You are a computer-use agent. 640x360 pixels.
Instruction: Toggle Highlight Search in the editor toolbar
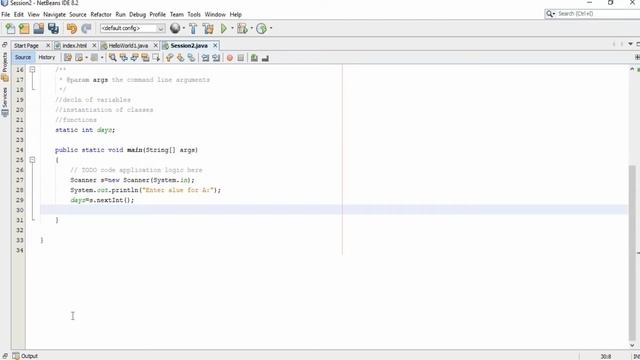pos(145,58)
